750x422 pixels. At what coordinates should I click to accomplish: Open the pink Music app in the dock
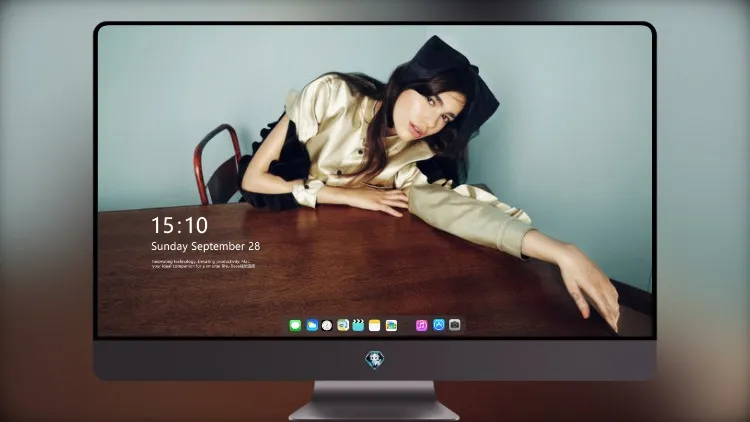421,325
